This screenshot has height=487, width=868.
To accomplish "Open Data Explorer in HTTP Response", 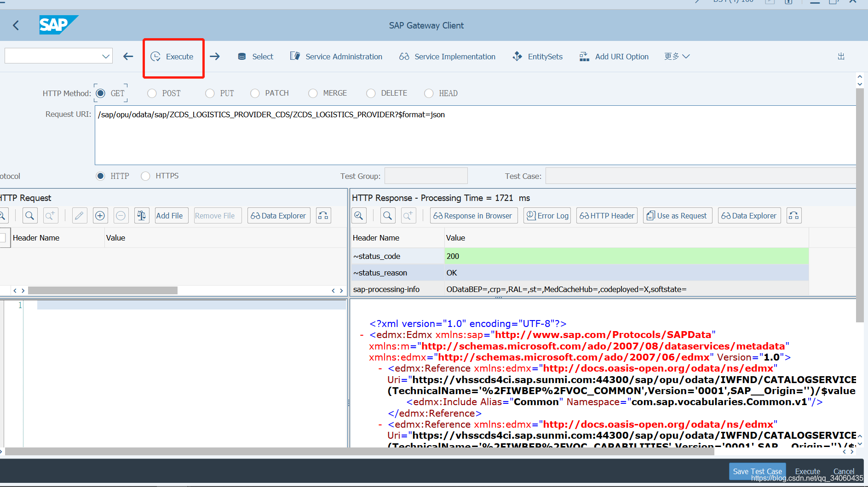I will coord(749,216).
